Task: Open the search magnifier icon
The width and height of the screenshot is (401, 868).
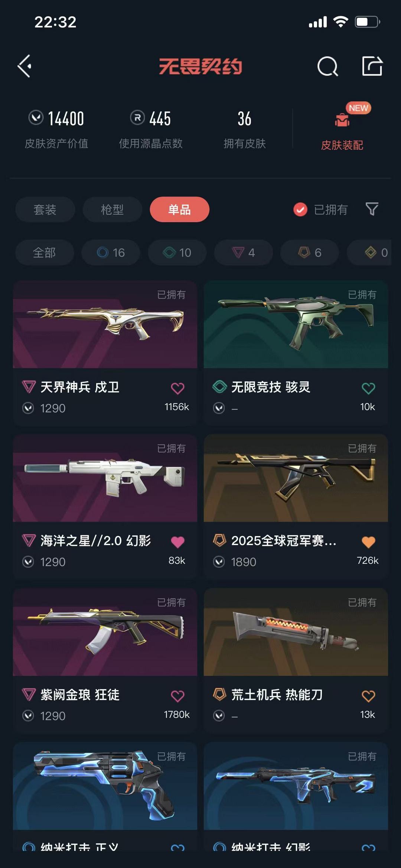Action: pyautogui.click(x=327, y=66)
